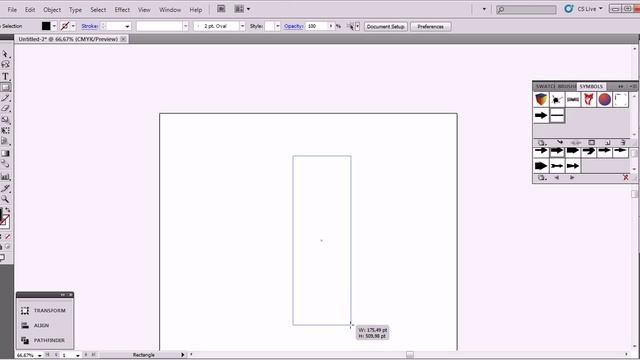
Task: Click New Symbol icon
Action: (x=607, y=142)
